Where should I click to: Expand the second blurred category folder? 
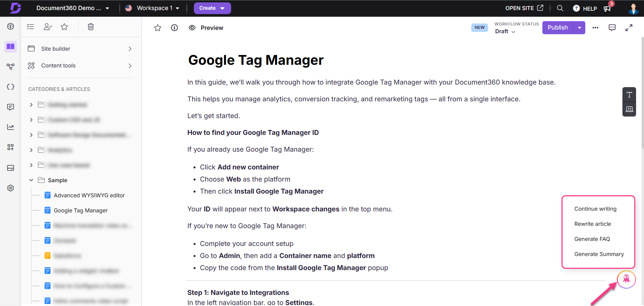tap(31, 120)
